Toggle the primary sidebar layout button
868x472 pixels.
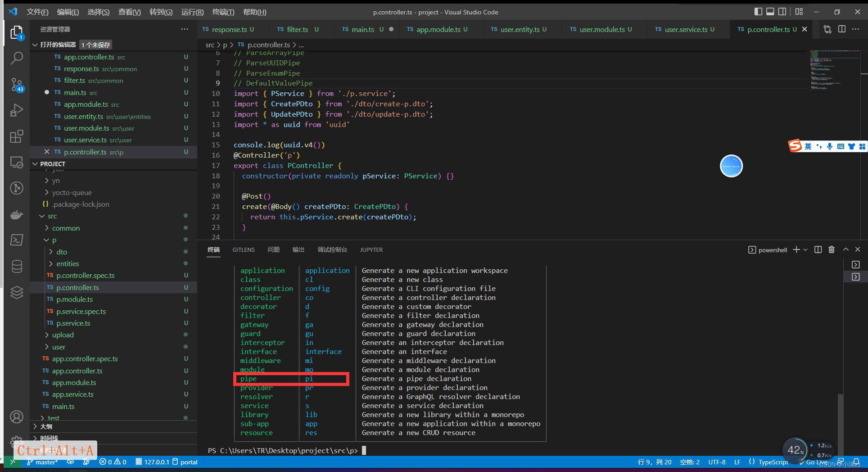click(x=758, y=12)
